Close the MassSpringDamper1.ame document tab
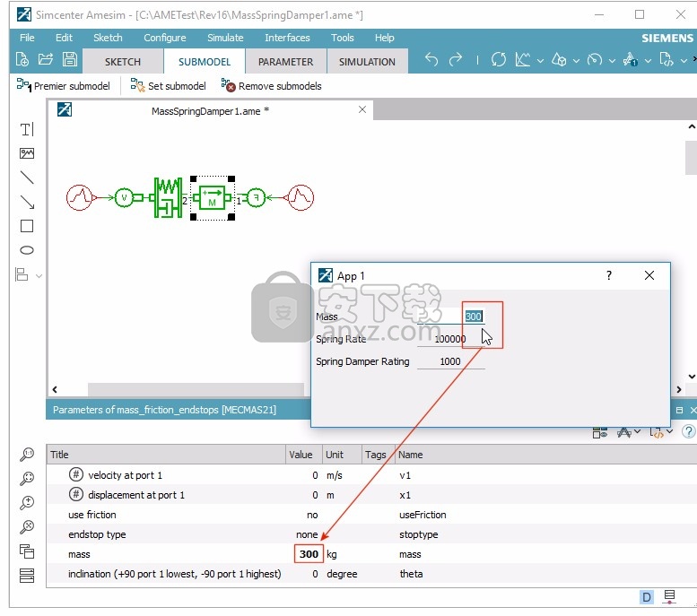The height and width of the screenshot is (616, 697). click(362, 109)
